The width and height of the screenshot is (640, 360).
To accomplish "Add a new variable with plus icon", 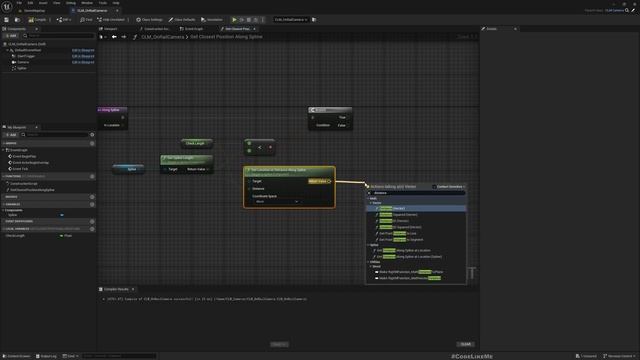I will (92, 204).
